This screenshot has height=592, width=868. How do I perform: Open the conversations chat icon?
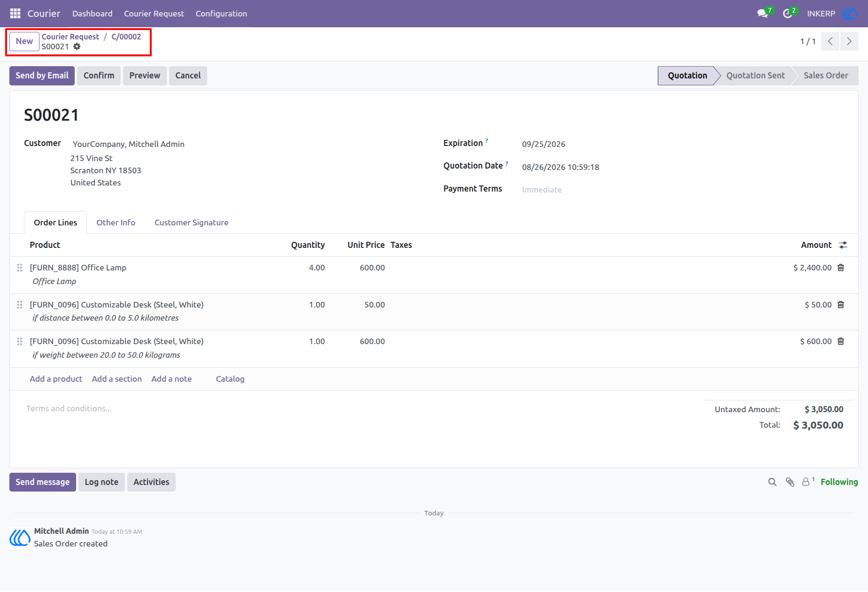[x=763, y=14]
